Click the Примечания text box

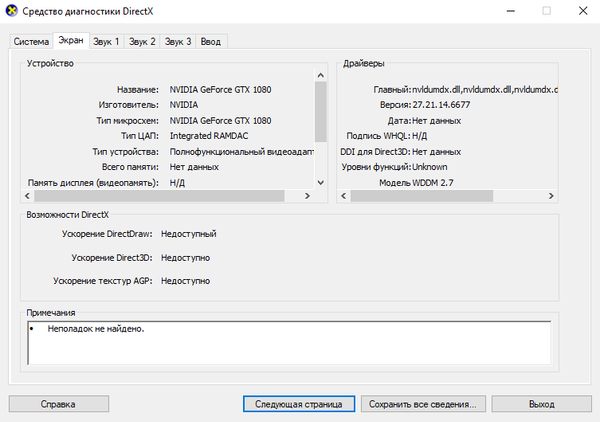pyautogui.click(x=289, y=343)
